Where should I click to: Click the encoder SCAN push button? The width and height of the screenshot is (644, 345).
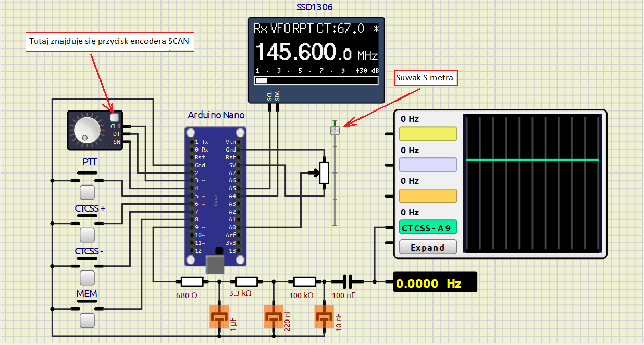(x=115, y=118)
